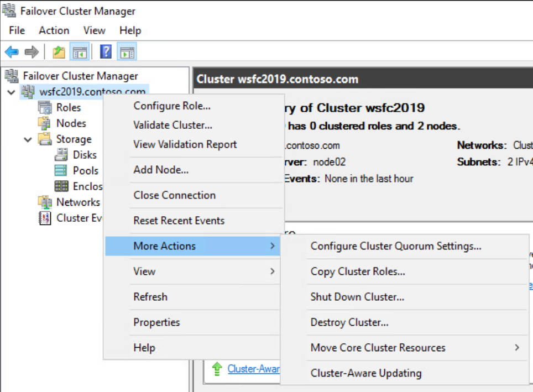
Task: Toggle the Show/Hide Console Tree icon
Action: tap(80, 52)
